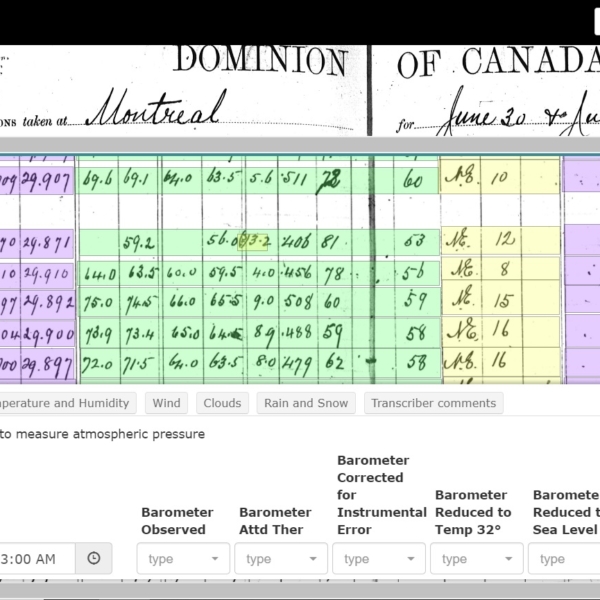The height and width of the screenshot is (600, 600).
Task: Click the yellow wind cell with value 8
Action: click(504, 269)
